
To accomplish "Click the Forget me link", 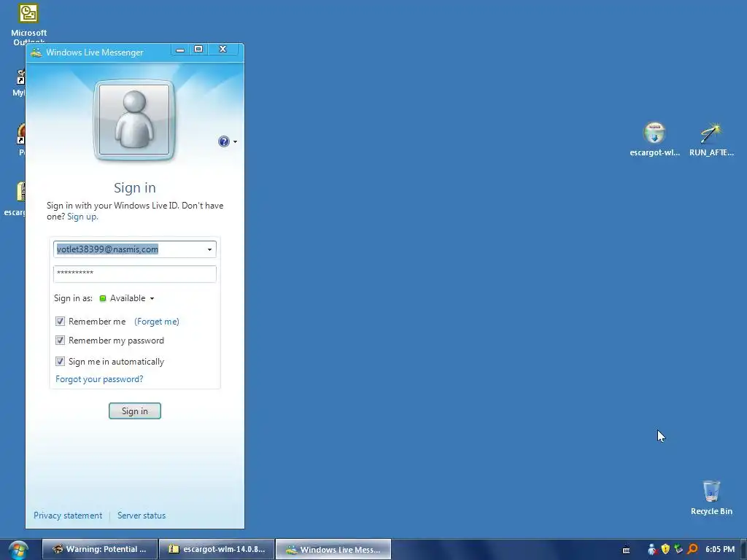I will (x=157, y=322).
